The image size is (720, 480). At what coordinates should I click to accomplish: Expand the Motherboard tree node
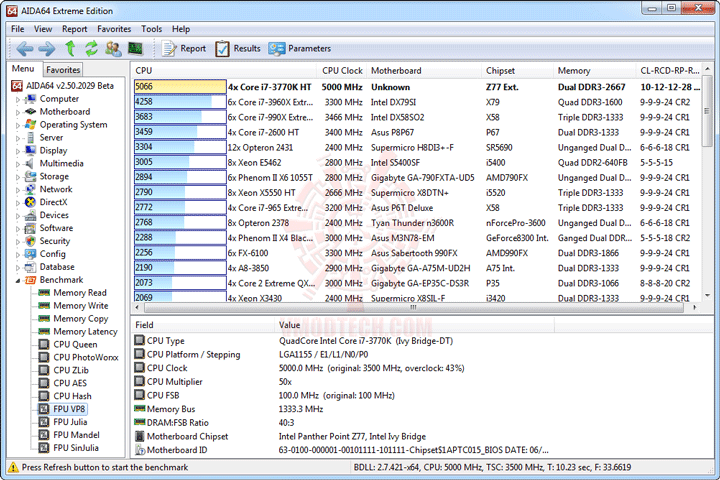coord(18,112)
